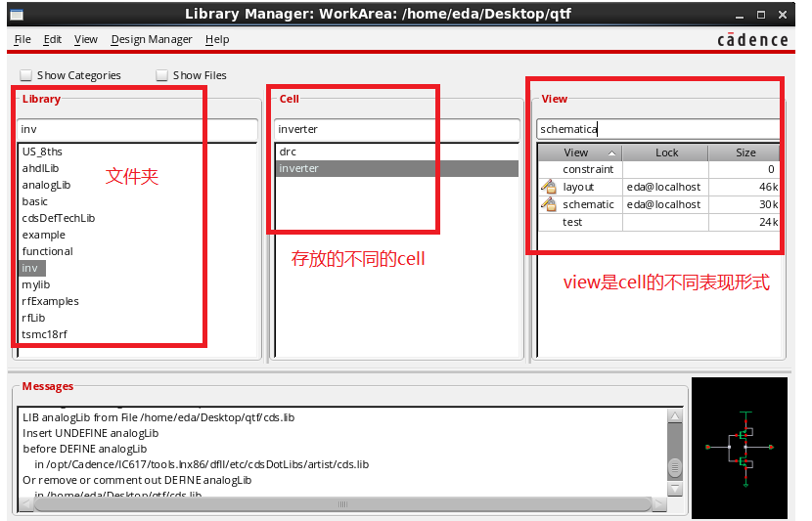Image resolution: width=812 pixels, height=521 pixels.
Task: Sort by the View column header
Action: 580,152
